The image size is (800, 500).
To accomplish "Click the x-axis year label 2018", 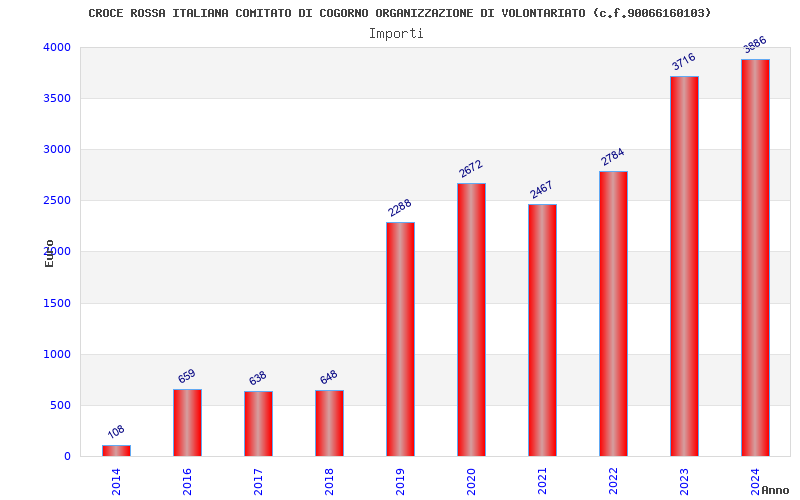I will 329,482.
